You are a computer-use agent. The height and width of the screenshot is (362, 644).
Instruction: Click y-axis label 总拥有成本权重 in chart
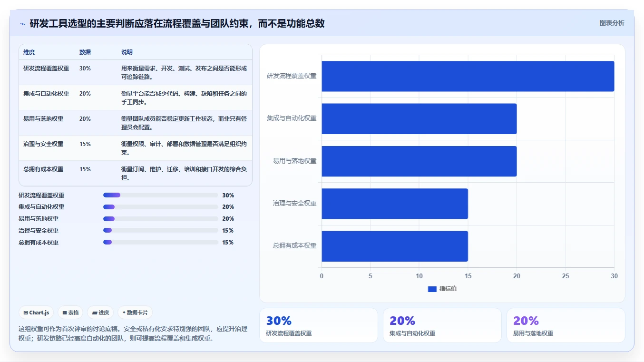pos(294,246)
